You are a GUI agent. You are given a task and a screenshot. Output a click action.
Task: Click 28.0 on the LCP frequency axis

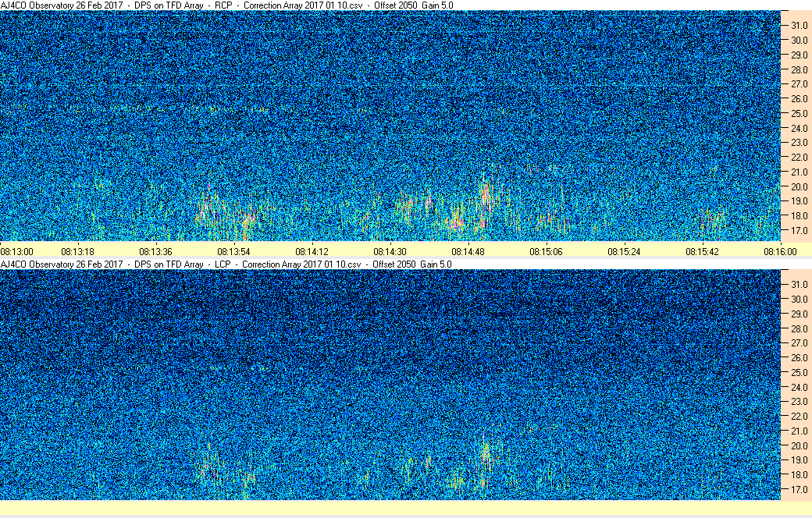click(799, 328)
